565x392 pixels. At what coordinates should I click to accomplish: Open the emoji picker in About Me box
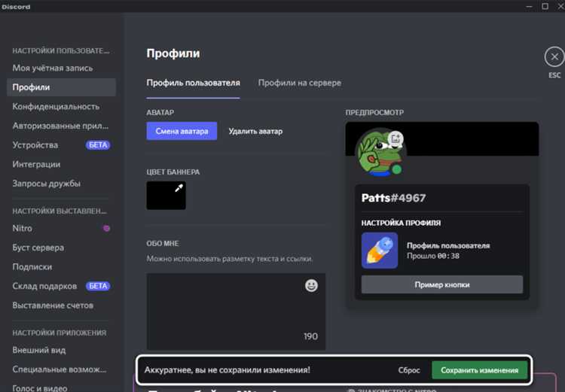pos(311,285)
